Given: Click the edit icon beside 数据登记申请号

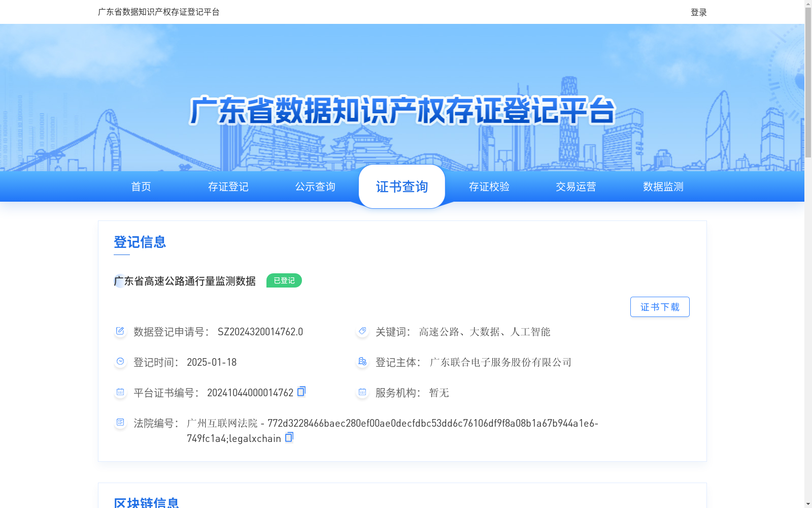Looking at the screenshot, I should [120, 331].
